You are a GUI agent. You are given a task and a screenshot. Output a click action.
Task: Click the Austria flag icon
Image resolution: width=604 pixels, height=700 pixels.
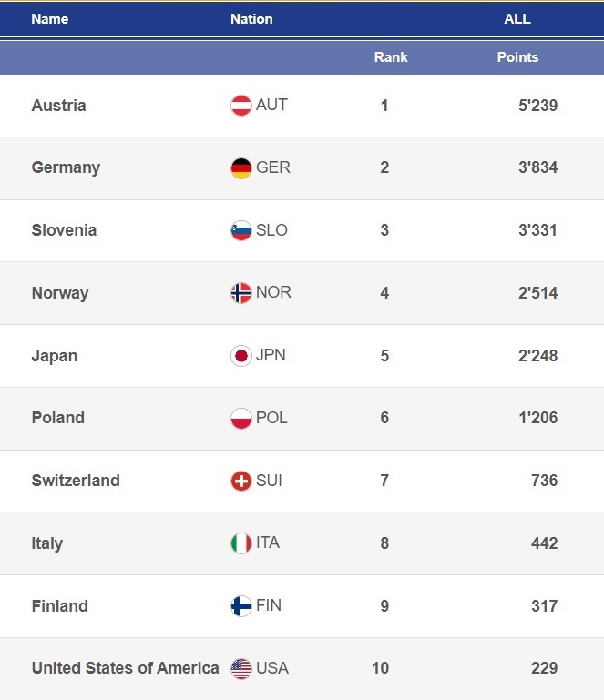click(241, 106)
